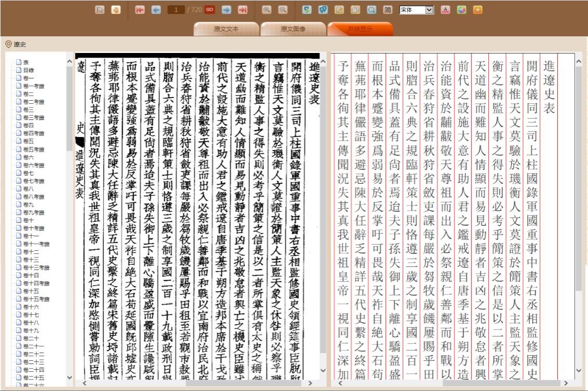Select 卷二考證 in the chapter tree
588x391 pixels.
point(34,102)
